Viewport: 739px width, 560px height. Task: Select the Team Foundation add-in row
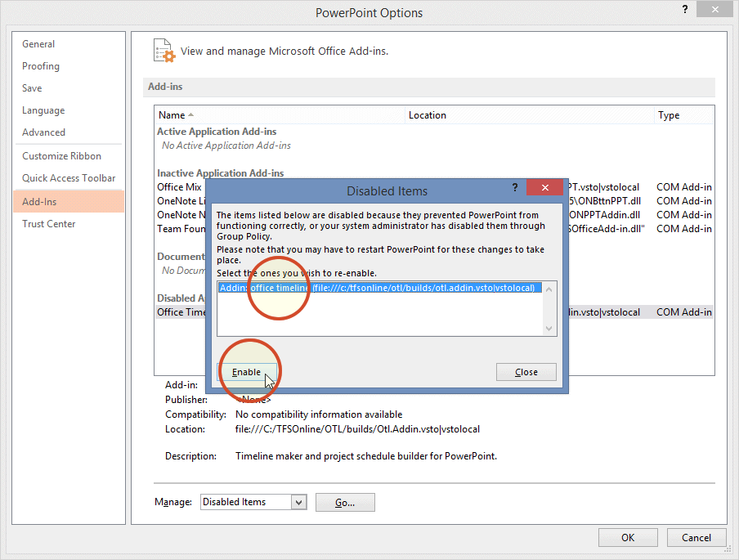coord(181,228)
